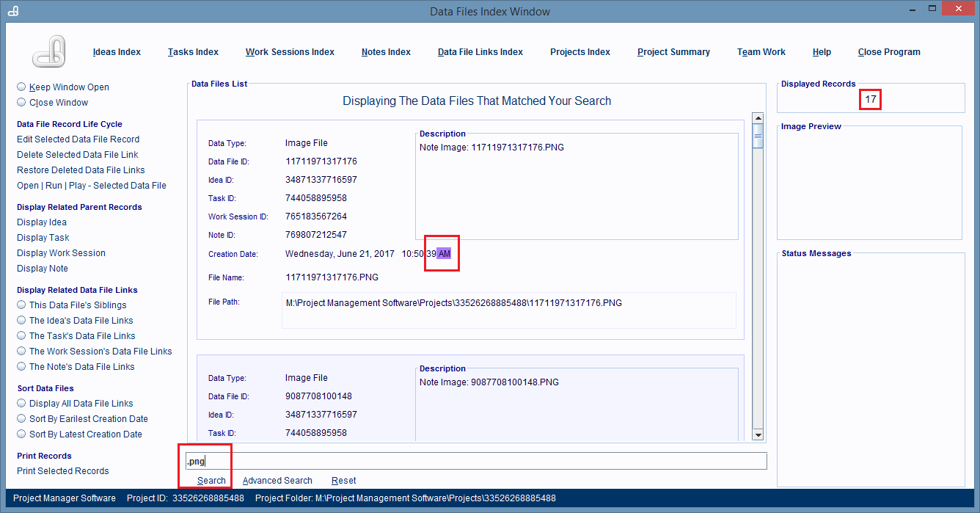Viewport: 980px width, 513px height.
Task: Click the search text field containing .png
Action: tap(477, 461)
